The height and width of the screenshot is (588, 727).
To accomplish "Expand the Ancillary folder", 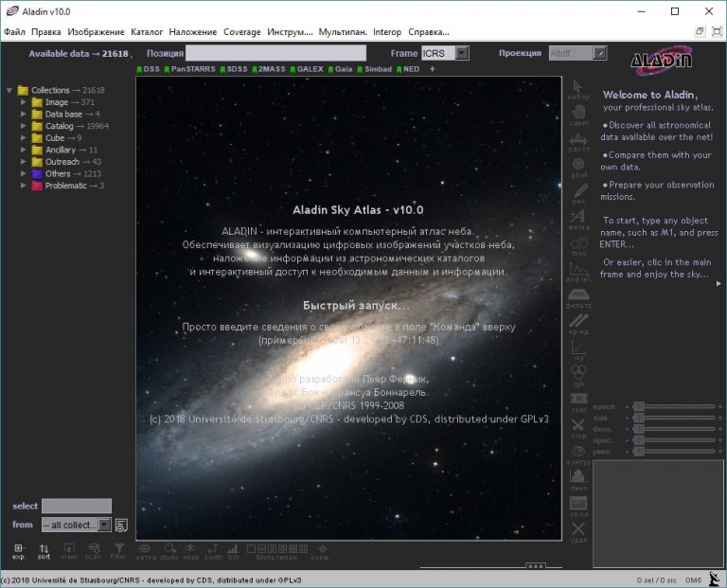I will [x=23, y=150].
